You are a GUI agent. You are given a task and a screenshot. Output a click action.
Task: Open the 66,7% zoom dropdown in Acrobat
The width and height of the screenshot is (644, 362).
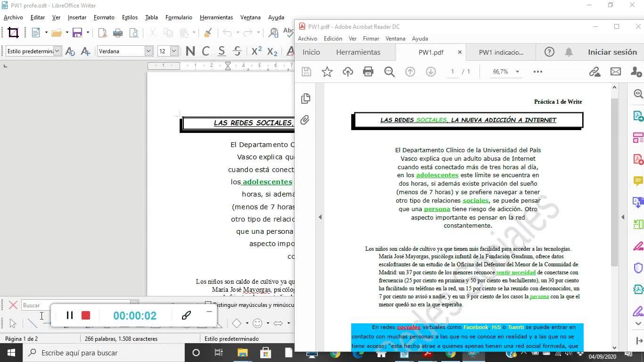pyautogui.click(x=517, y=72)
